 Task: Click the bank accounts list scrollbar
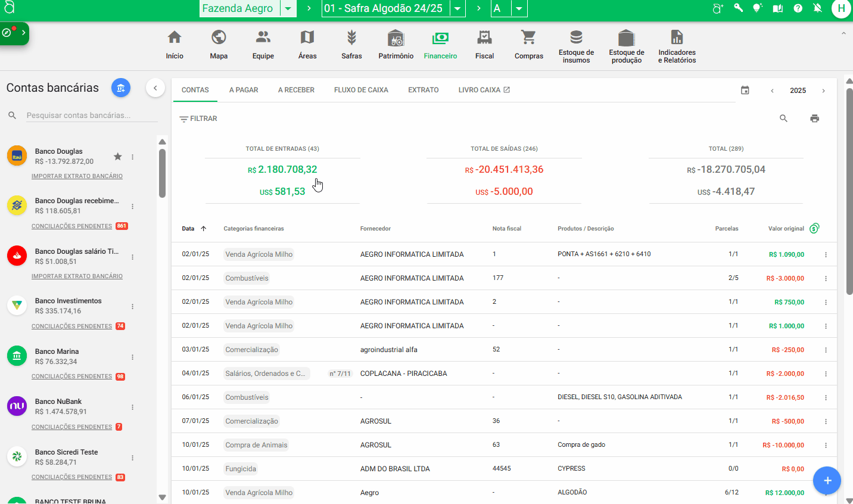[x=162, y=173]
